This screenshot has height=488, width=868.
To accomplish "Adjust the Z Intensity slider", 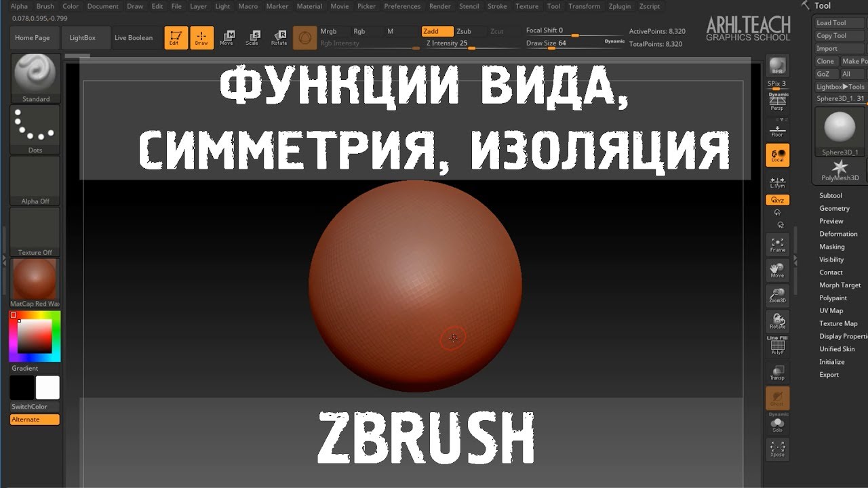I will [x=471, y=43].
